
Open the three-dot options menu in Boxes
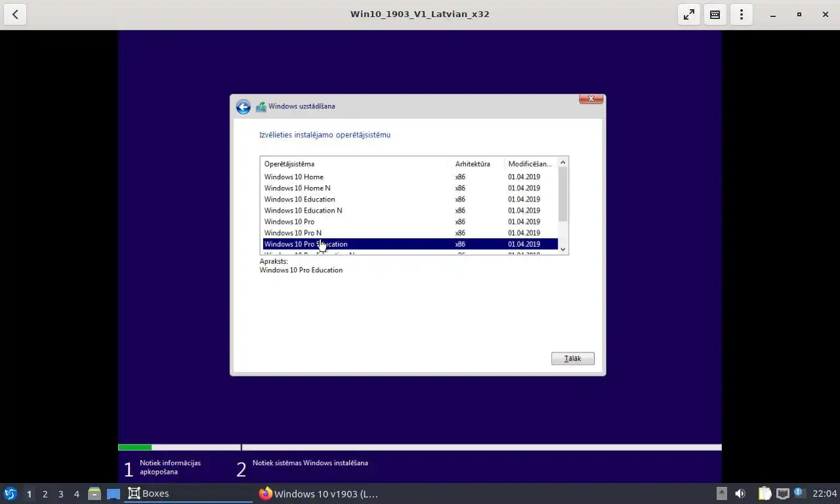741,14
